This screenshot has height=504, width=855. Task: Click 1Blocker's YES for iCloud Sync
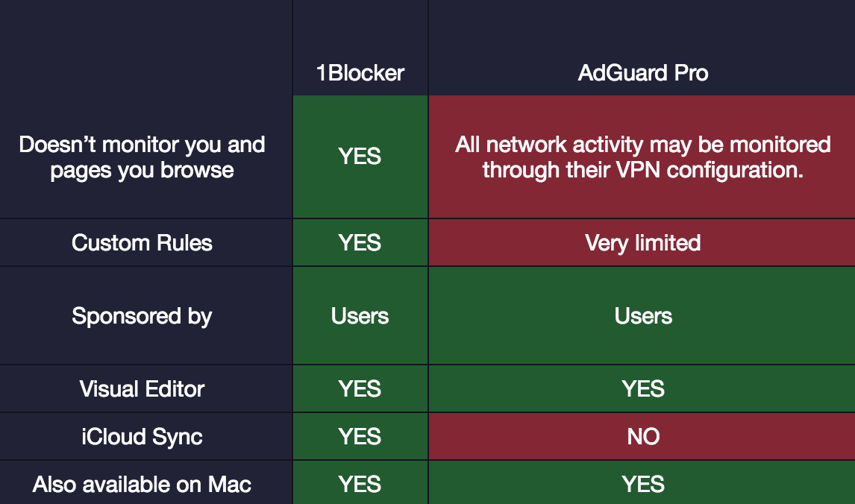(360, 437)
